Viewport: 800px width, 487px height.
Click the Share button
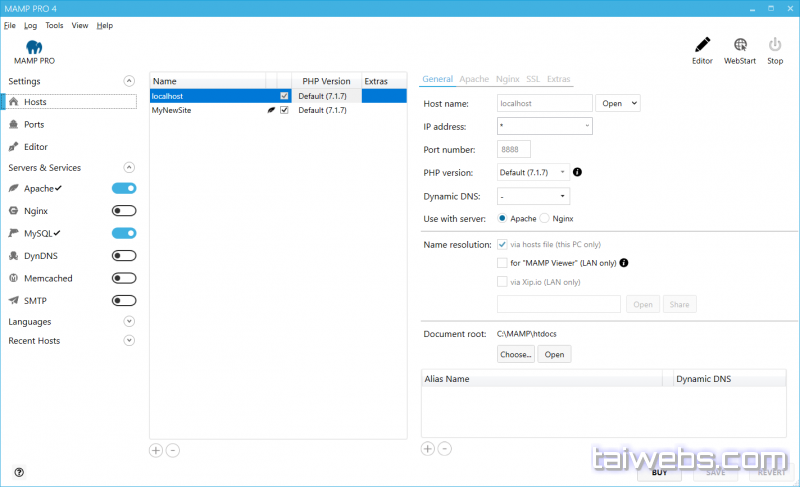680,304
